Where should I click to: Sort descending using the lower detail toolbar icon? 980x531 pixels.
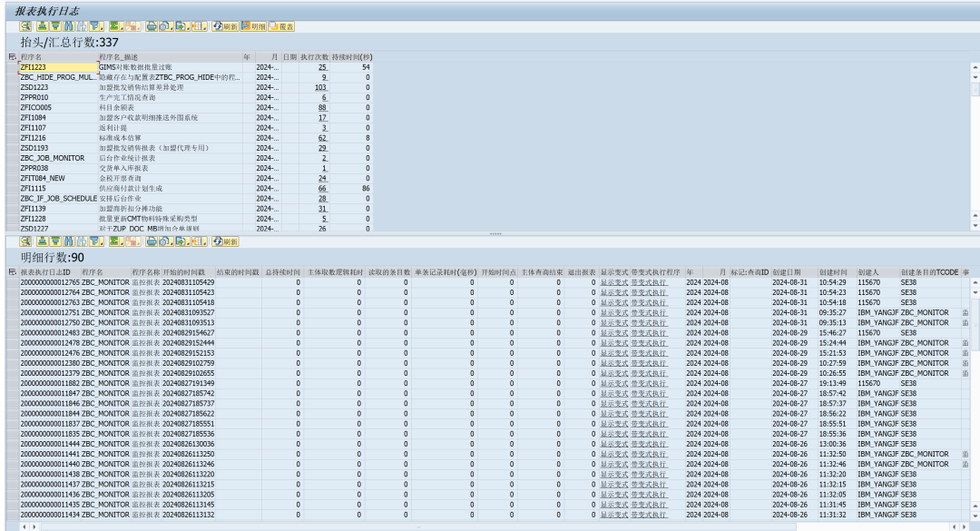[x=55, y=241]
